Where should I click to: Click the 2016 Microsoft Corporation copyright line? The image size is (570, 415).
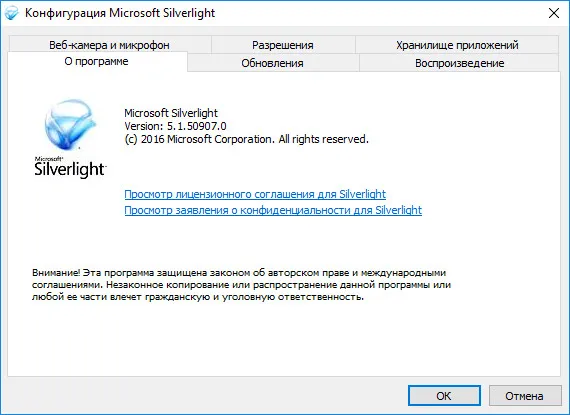pyautogui.click(x=246, y=139)
